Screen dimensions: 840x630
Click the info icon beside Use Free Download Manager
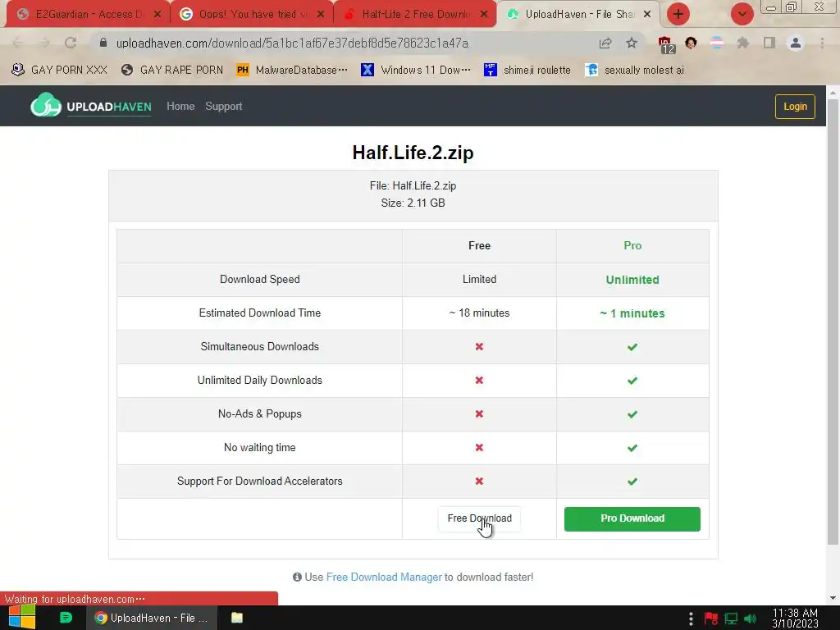point(297,577)
